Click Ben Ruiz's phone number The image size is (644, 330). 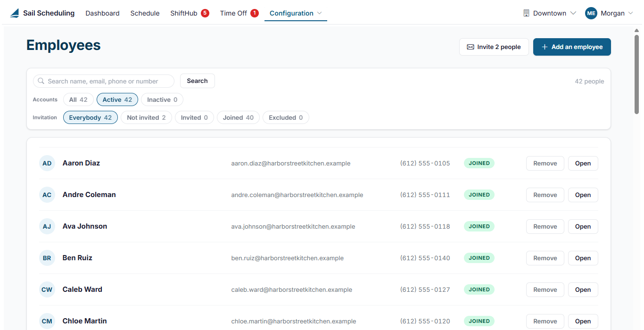[x=425, y=258]
